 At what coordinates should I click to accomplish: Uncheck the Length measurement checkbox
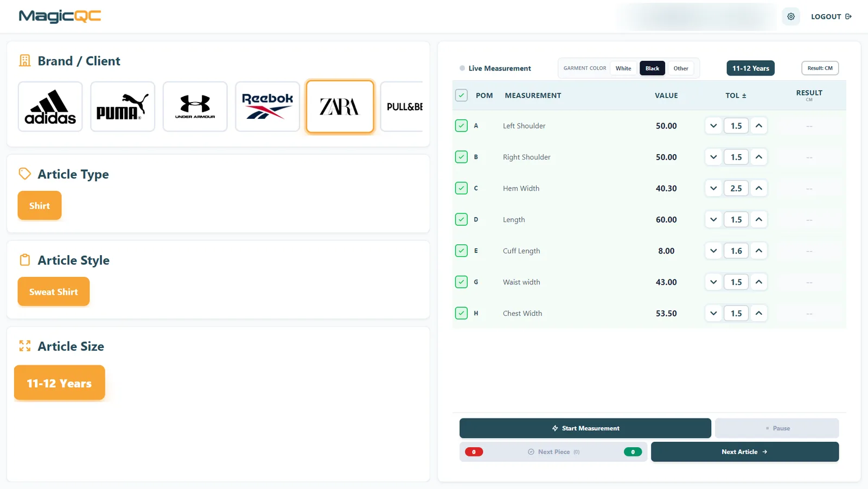(461, 219)
